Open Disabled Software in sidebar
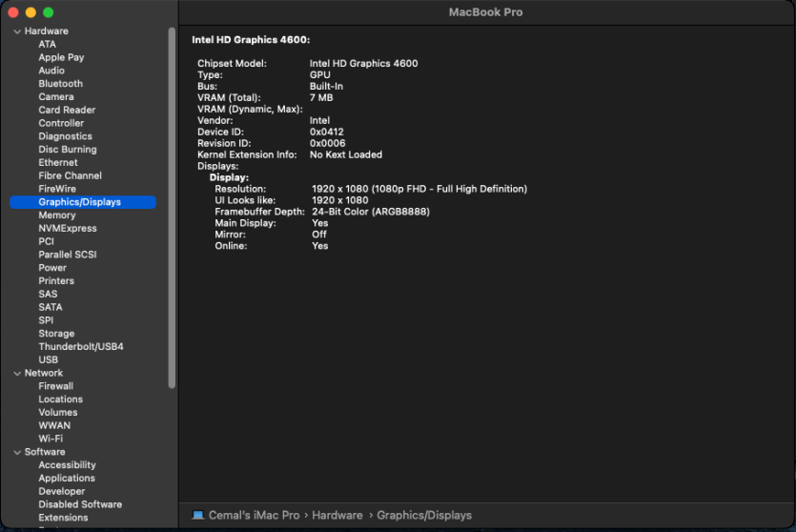This screenshot has width=796, height=532. (x=80, y=504)
